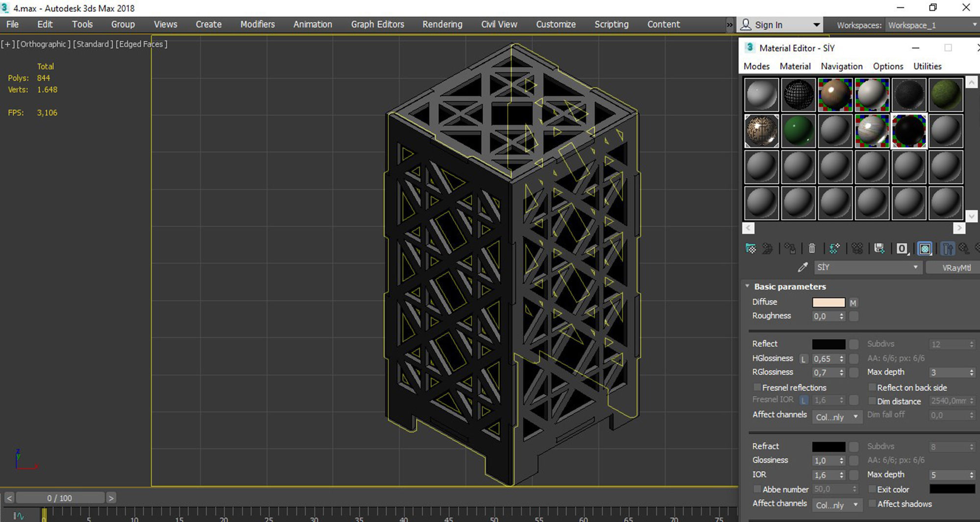
Task: Open the SİY material name dropdown
Action: tap(868, 267)
